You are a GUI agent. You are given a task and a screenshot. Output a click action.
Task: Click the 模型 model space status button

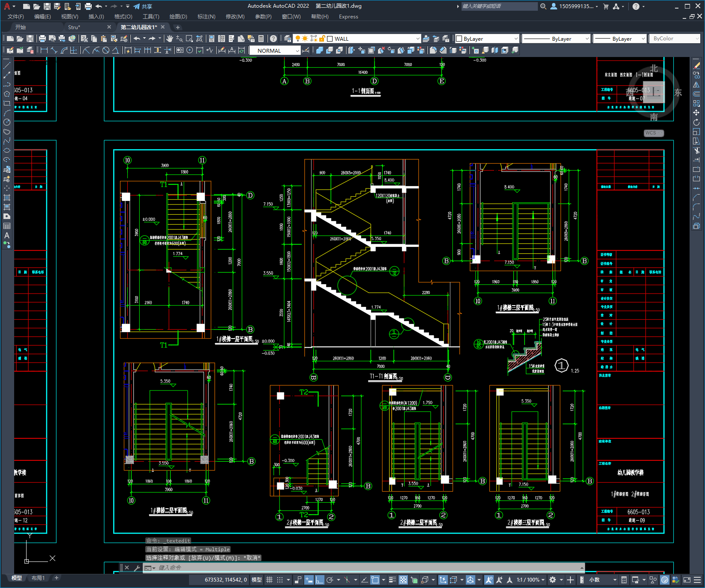(257, 580)
